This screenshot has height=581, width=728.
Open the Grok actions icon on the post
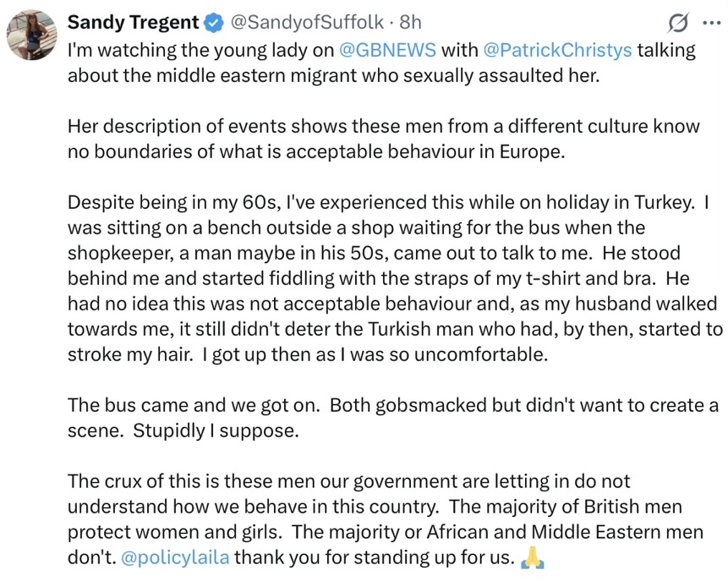(676, 22)
